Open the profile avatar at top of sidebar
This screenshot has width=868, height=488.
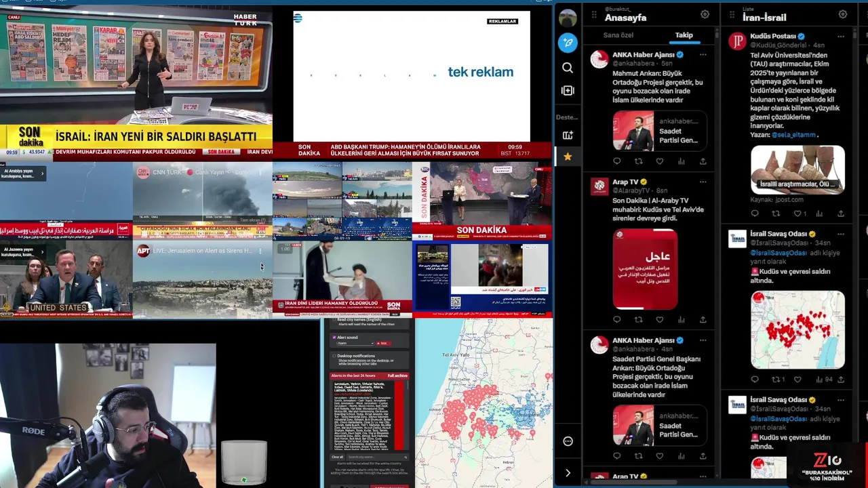pyautogui.click(x=568, y=18)
